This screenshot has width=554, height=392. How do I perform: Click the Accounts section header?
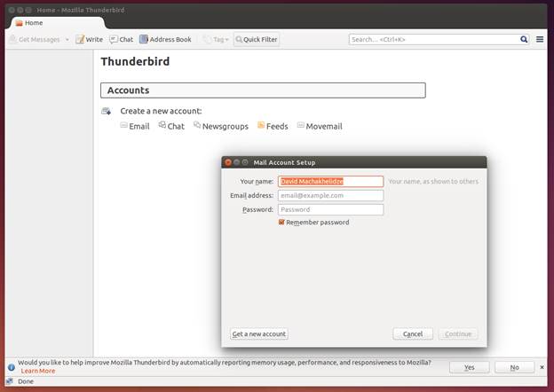tap(263, 90)
